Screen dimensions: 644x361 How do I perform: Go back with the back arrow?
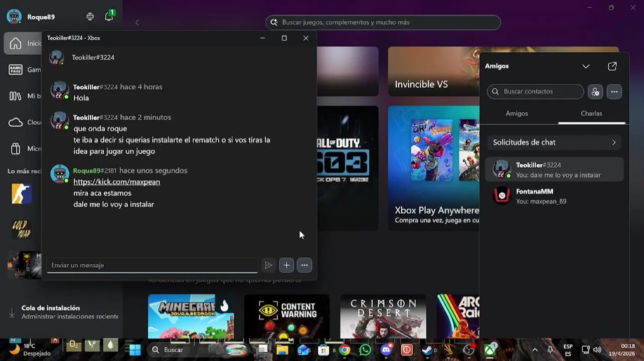coord(137,22)
